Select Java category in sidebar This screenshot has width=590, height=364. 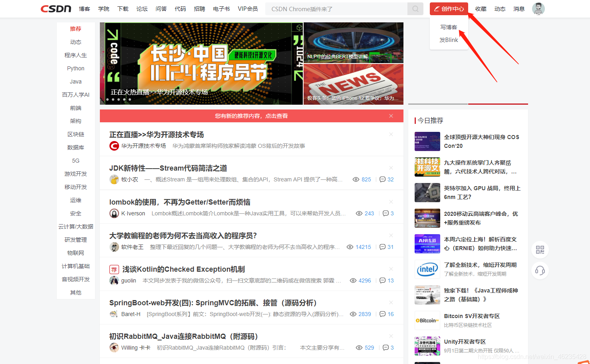click(75, 82)
